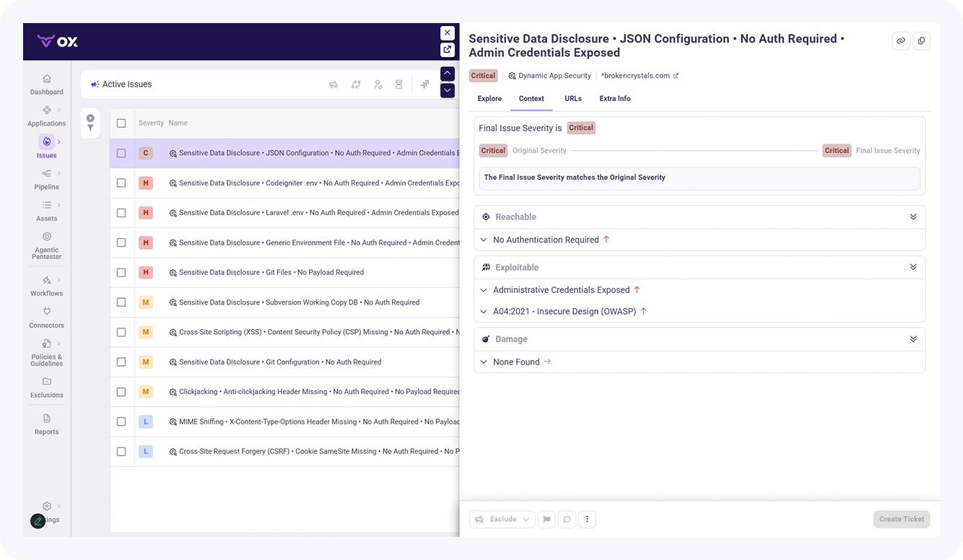Image resolution: width=963 pixels, height=560 pixels.
Task: Collapse the Damage section
Action: (913, 339)
